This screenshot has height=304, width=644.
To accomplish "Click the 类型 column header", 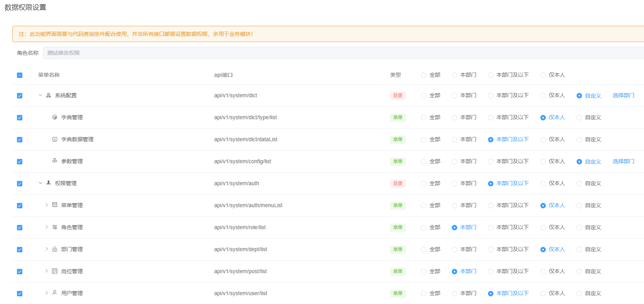I will 396,75.
